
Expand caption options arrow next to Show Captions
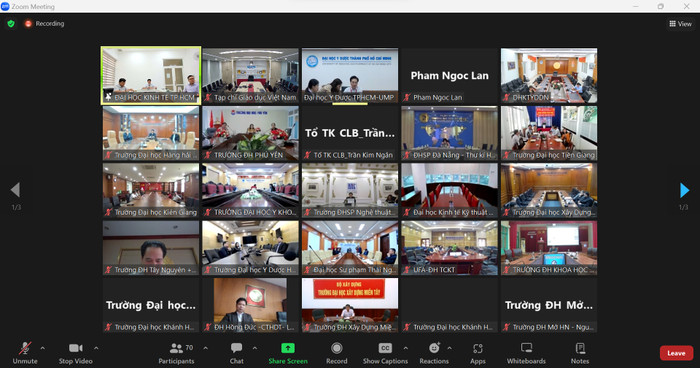(x=405, y=348)
